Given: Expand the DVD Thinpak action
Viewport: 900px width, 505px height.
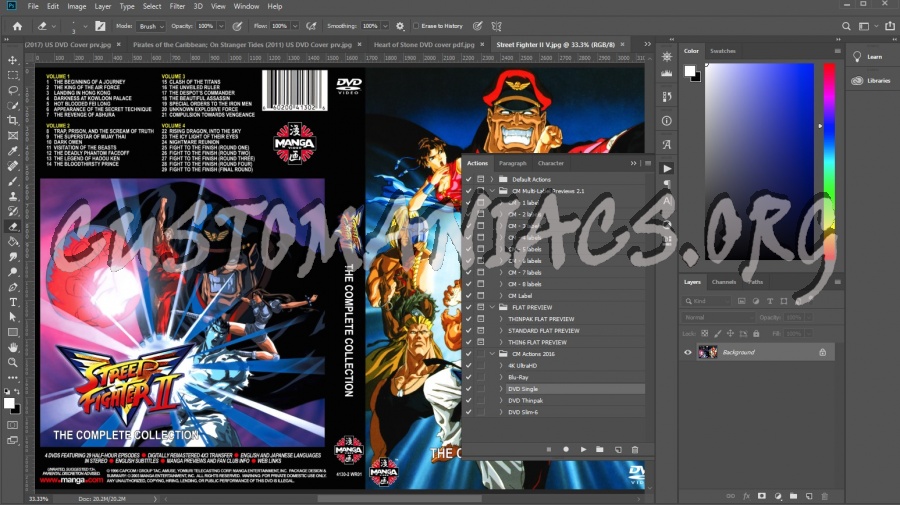Looking at the screenshot, I should tap(501, 400).
